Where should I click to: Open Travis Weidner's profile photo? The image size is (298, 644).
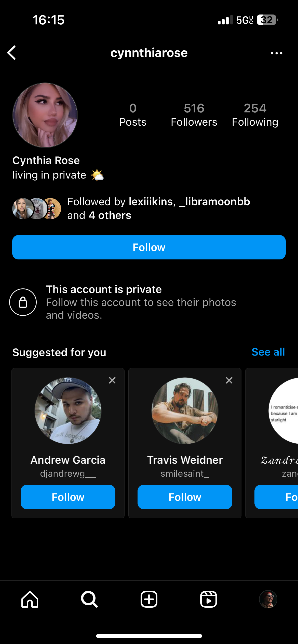[x=185, y=411]
